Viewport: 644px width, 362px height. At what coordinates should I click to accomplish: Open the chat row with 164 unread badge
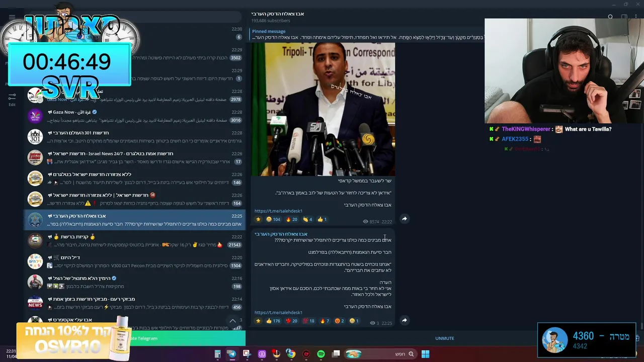(x=135, y=199)
